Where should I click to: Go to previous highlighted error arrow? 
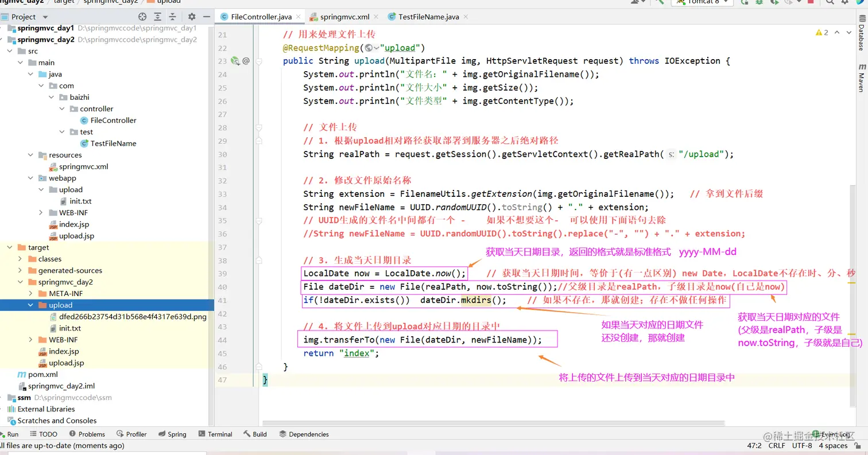(837, 33)
